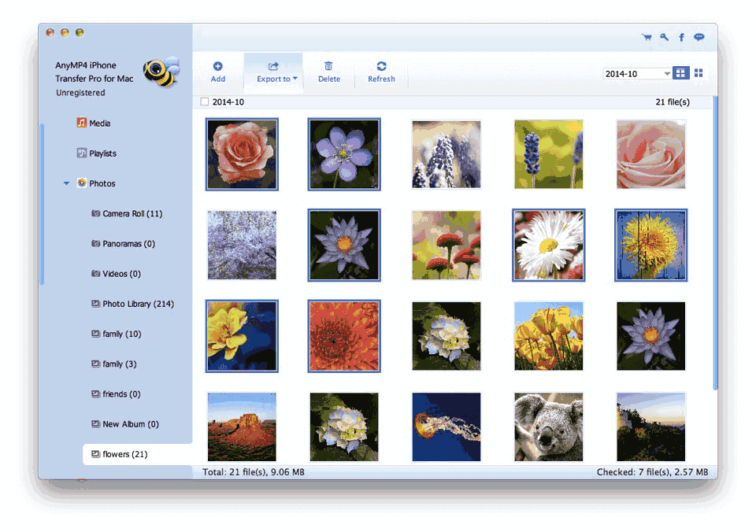Click the Panoramas camera icon
Screen dimensions: 756x532
pos(96,243)
